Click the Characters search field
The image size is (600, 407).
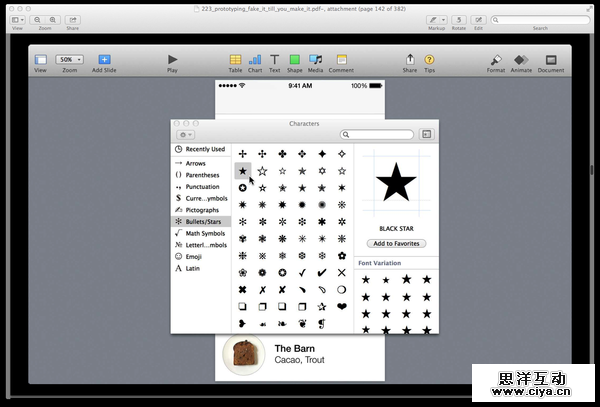(x=380, y=134)
